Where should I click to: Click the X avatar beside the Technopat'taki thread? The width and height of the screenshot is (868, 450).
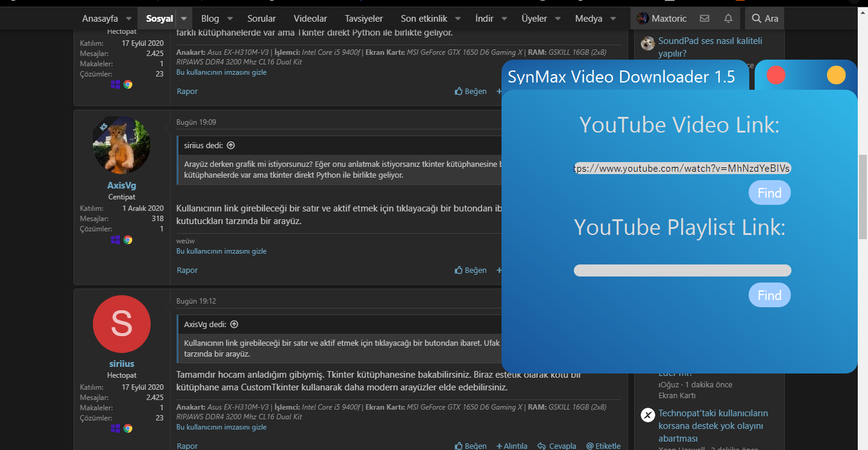pos(648,415)
